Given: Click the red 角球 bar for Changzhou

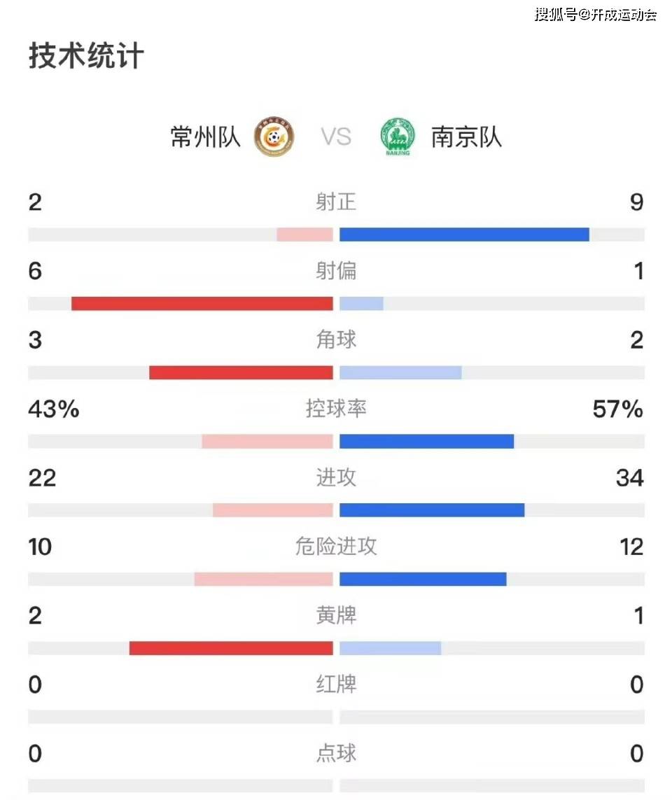Looking at the screenshot, I should pos(241,372).
